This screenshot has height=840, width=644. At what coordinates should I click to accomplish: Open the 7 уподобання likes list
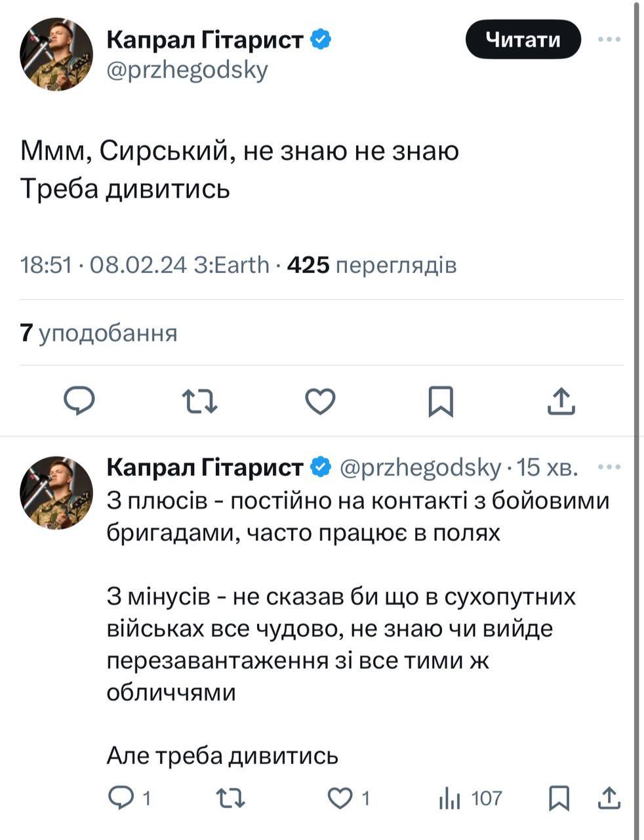pos(99,333)
